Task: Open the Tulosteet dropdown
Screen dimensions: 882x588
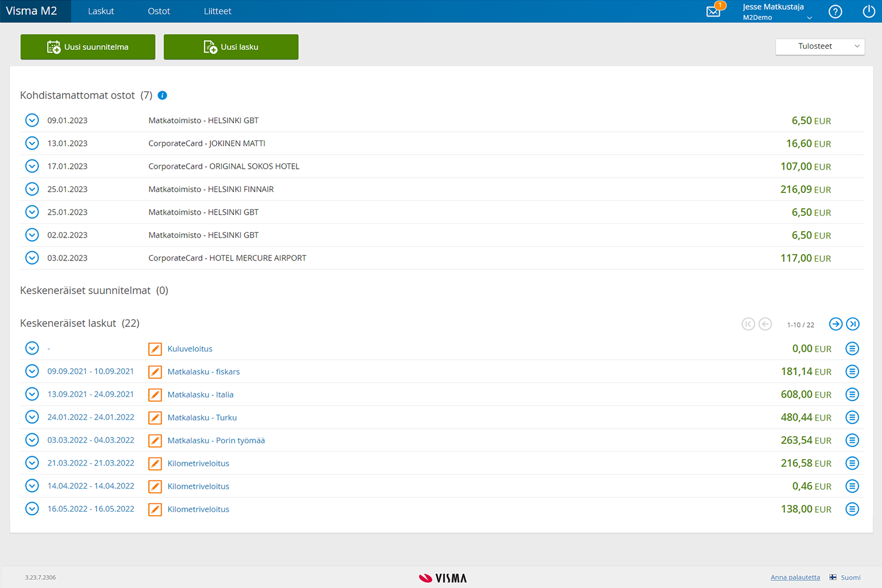Action: [x=820, y=46]
